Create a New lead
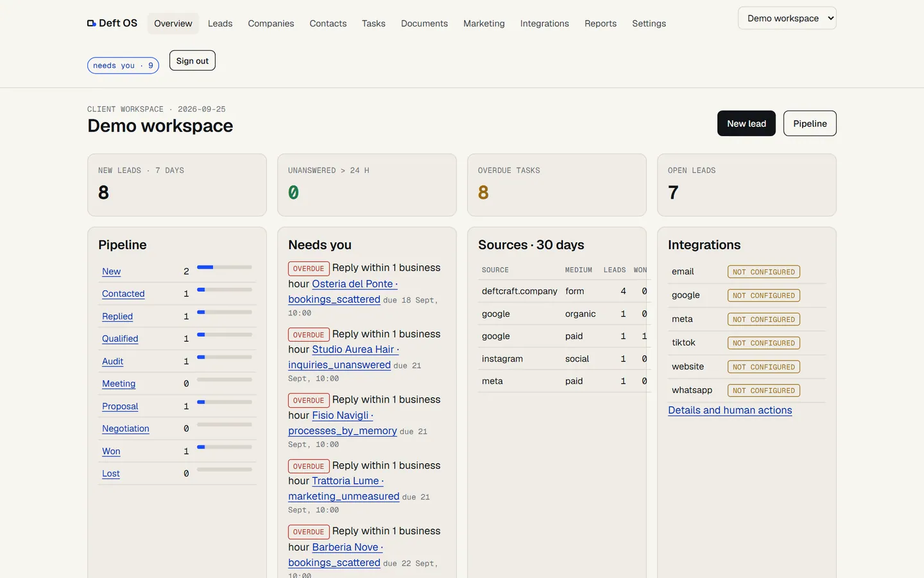Screen dimensions: 924x578 (746, 123)
